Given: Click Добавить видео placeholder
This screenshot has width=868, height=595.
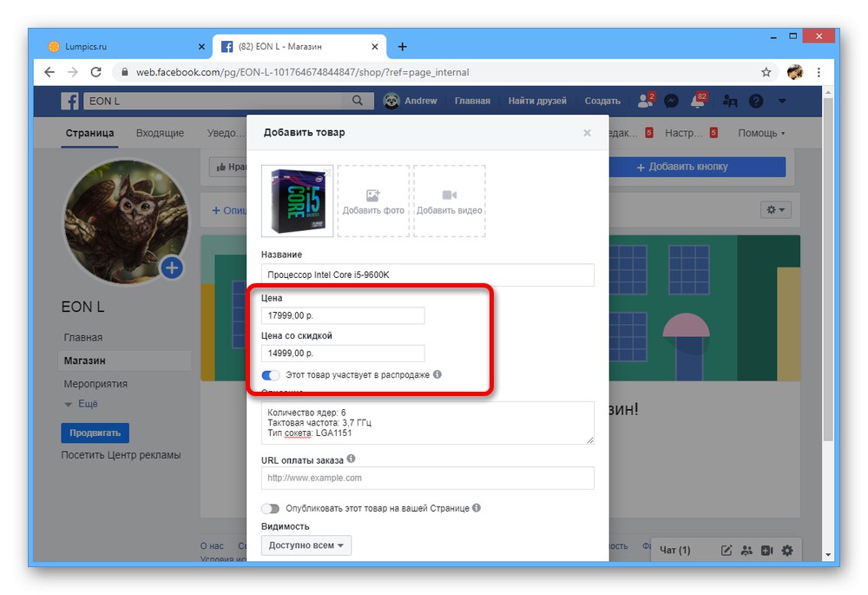Looking at the screenshot, I should pyautogui.click(x=450, y=202).
